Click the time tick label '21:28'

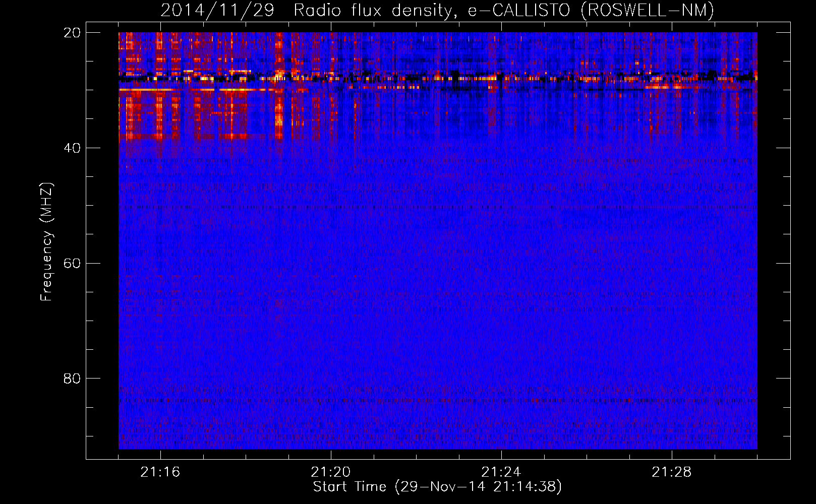pyautogui.click(x=672, y=472)
